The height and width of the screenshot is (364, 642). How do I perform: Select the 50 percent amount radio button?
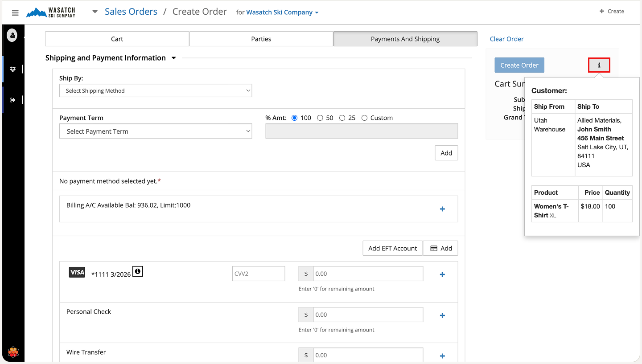320,118
